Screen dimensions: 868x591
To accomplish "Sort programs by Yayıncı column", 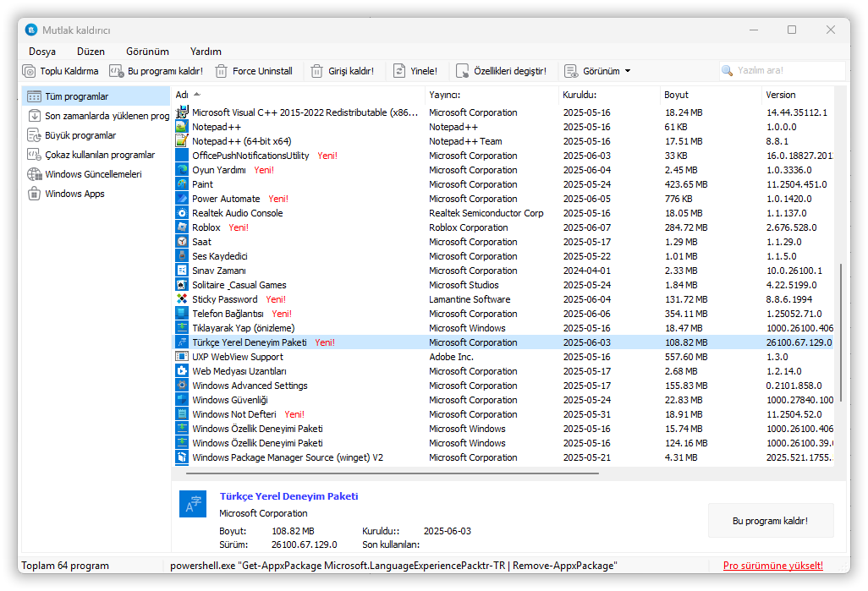I will [492, 95].
